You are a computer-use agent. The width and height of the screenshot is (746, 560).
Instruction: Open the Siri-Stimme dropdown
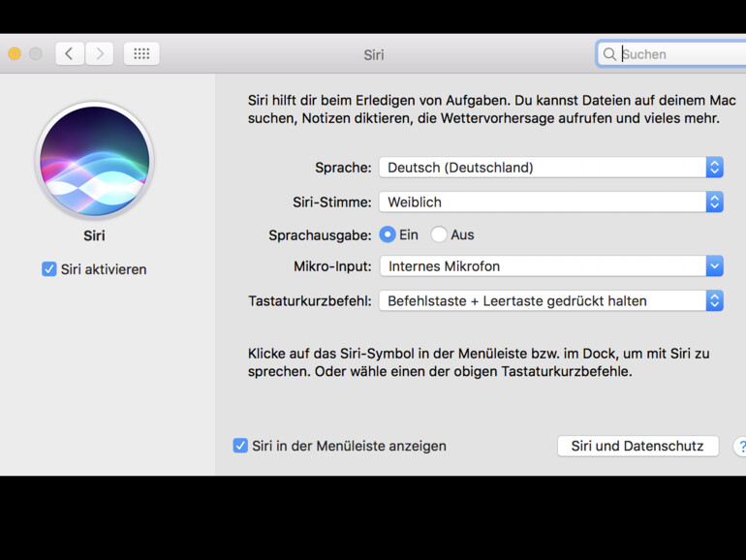pyautogui.click(x=550, y=202)
